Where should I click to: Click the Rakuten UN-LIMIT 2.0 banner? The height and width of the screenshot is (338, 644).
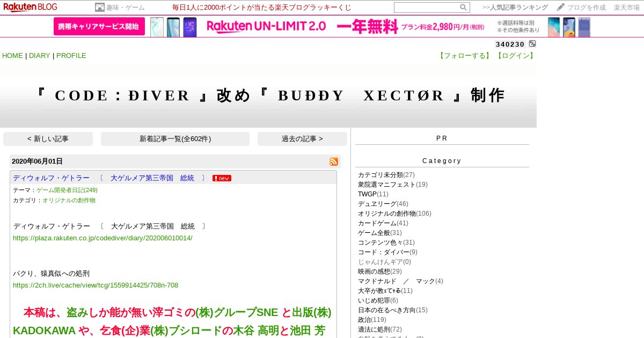coord(322,26)
